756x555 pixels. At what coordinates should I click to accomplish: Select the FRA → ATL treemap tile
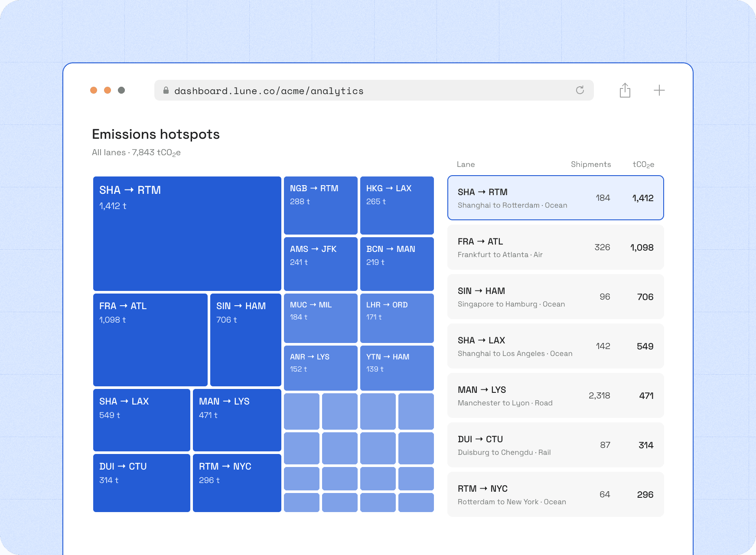(150, 340)
